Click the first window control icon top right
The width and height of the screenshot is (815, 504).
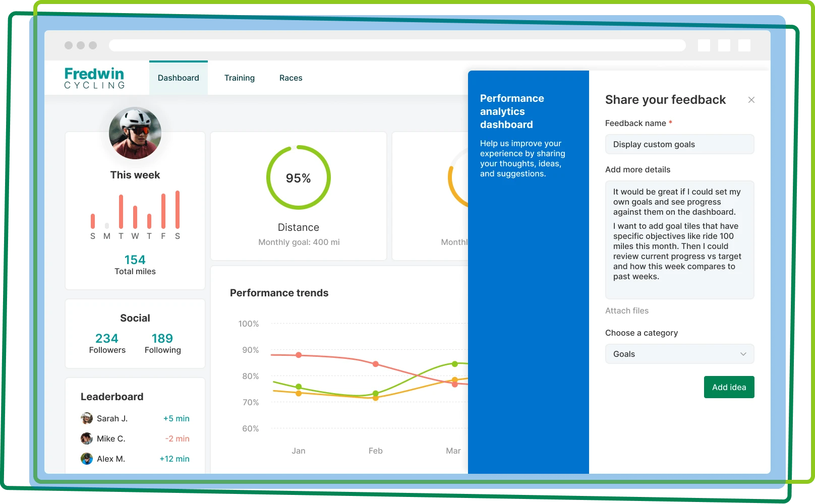coord(704,45)
